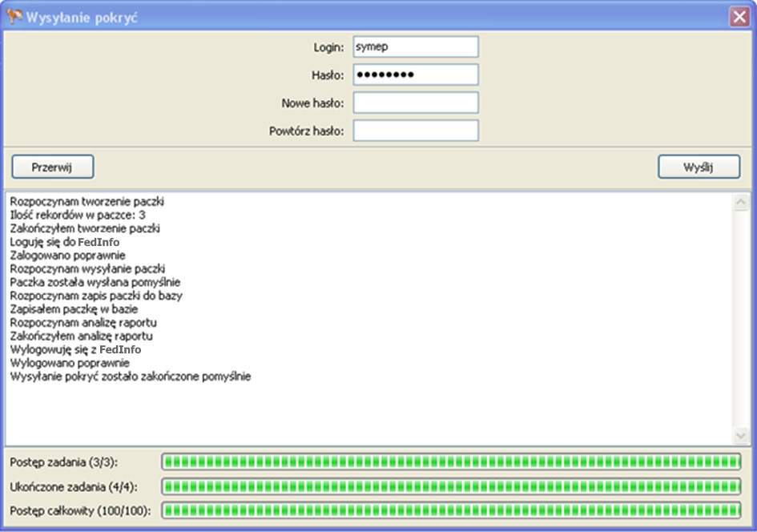Select the 'Zalogowano poprawnie' log line
The height and width of the screenshot is (532, 757).
pos(67,256)
